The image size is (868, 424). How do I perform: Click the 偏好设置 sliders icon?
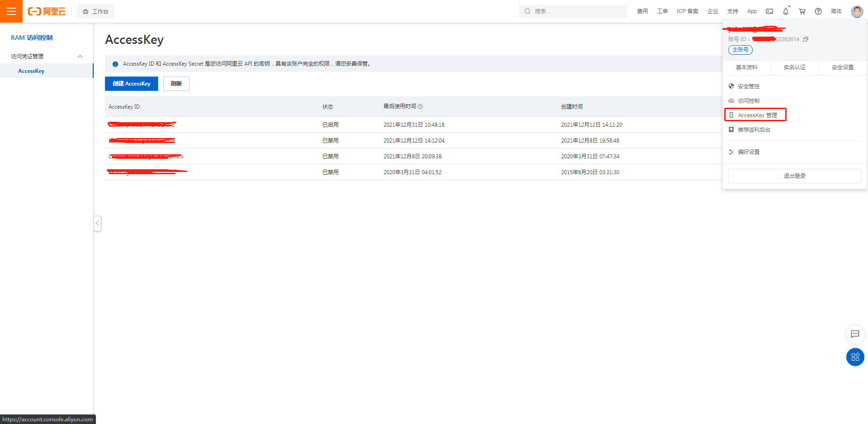click(x=731, y=152)
